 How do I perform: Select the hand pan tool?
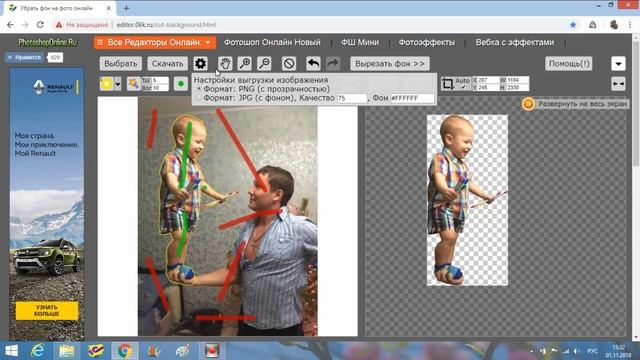point(225,63)
